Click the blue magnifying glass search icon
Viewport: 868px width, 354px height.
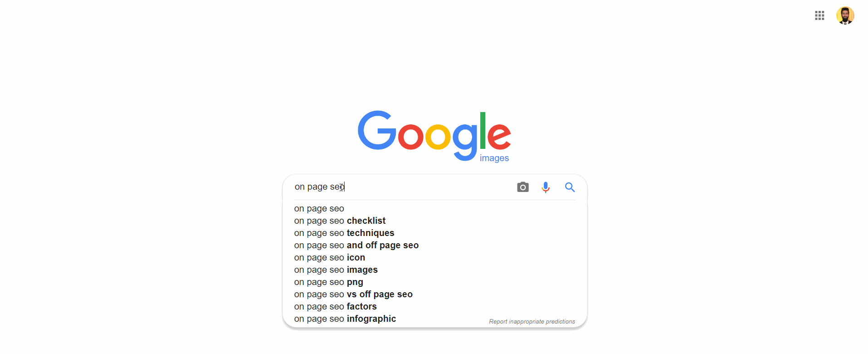point(570,187)
